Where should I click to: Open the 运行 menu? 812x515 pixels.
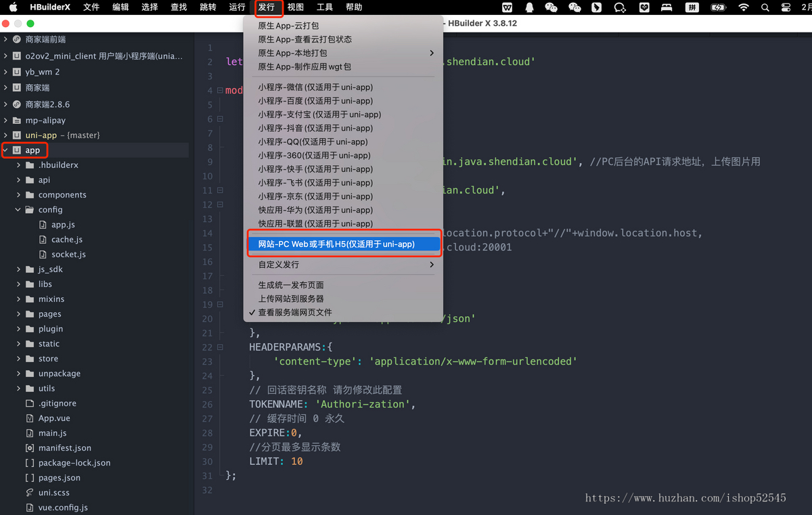[237, 7]
